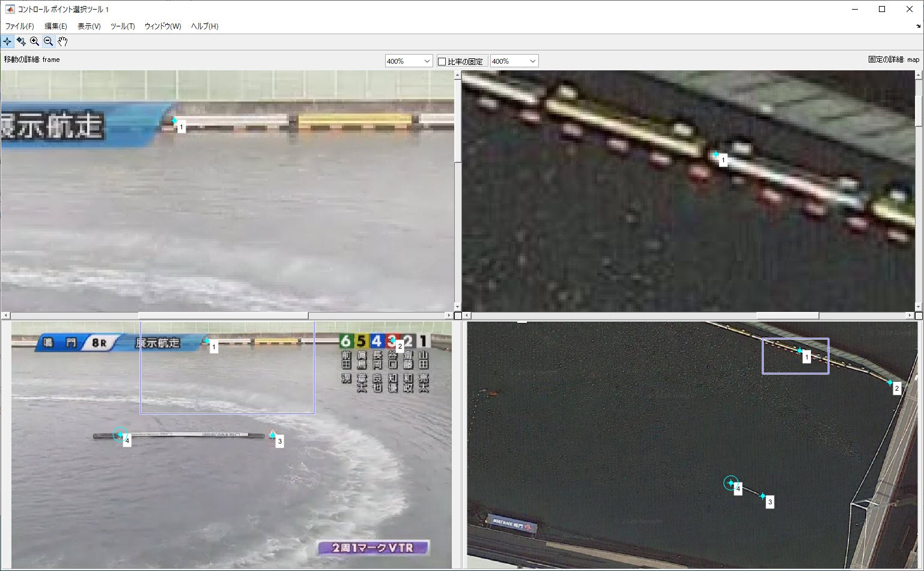Click the dock window arrow beside menu bar
Viewport: 924px width, 571px height.
point(918,26)
